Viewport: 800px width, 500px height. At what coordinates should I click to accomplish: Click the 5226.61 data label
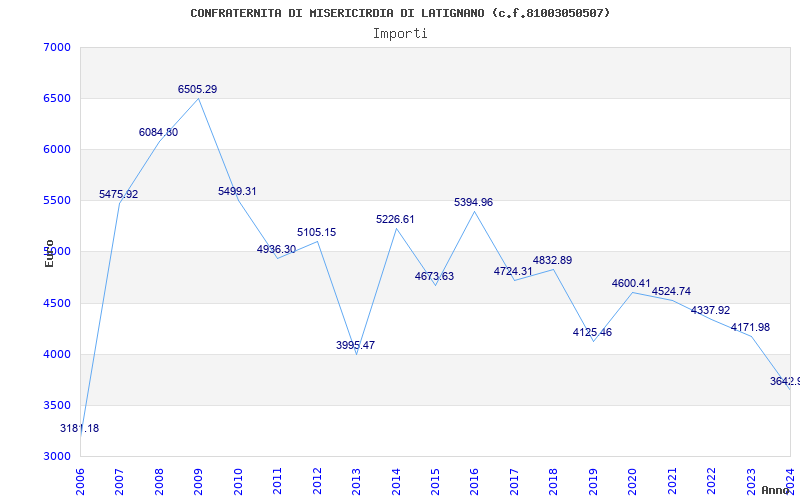coord(395,219)
